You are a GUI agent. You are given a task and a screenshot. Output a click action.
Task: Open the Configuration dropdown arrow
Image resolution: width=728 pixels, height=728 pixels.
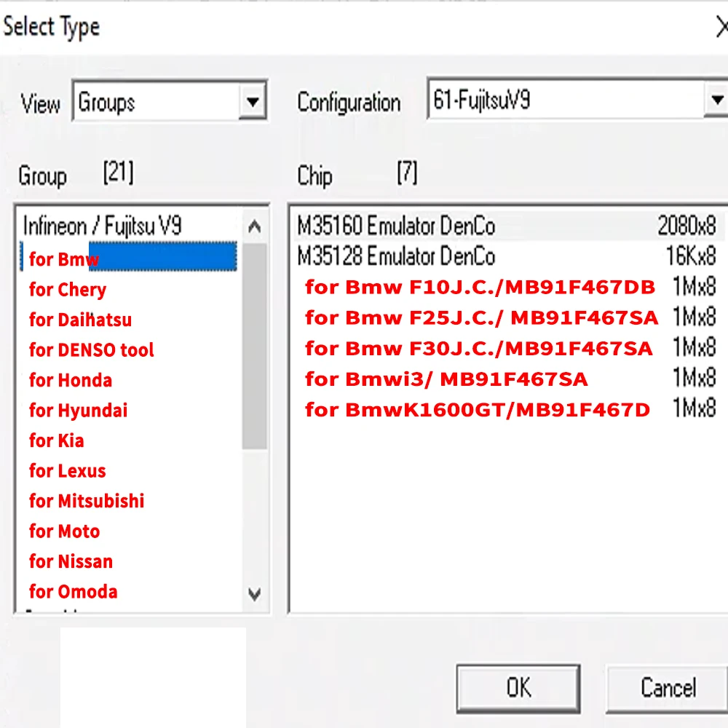coord(716,99)
